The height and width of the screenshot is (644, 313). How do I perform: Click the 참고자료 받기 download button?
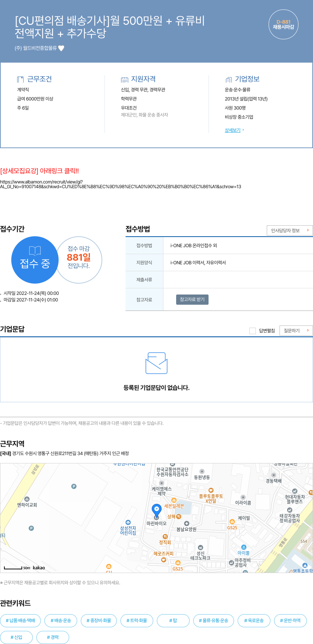tap(192, 299)
